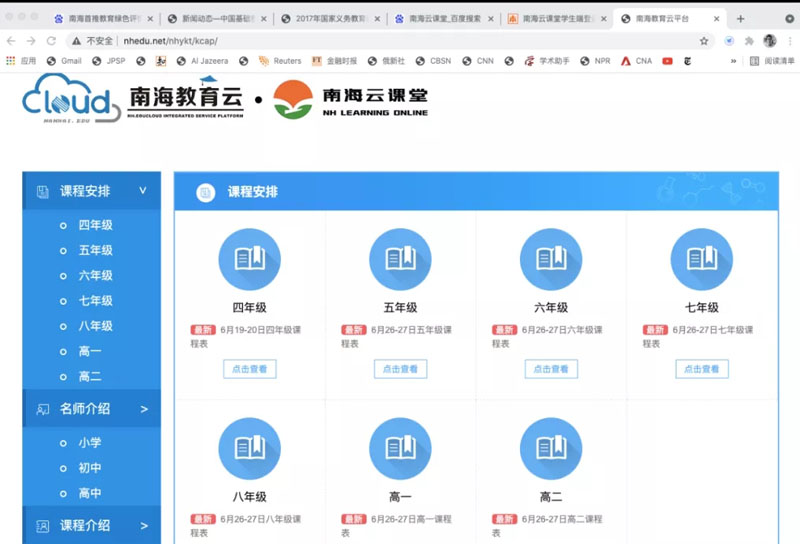Select 初中 under 名师介绍
800x544 pixels.
pyautogui.click(x=90, y=468)
